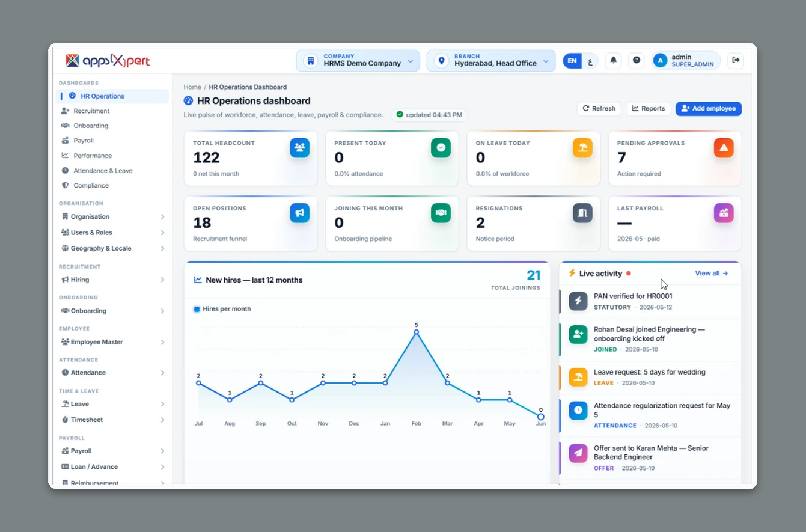Follow the View all link
Viewport: 806px width, 532px height.
tap(712, 274)
